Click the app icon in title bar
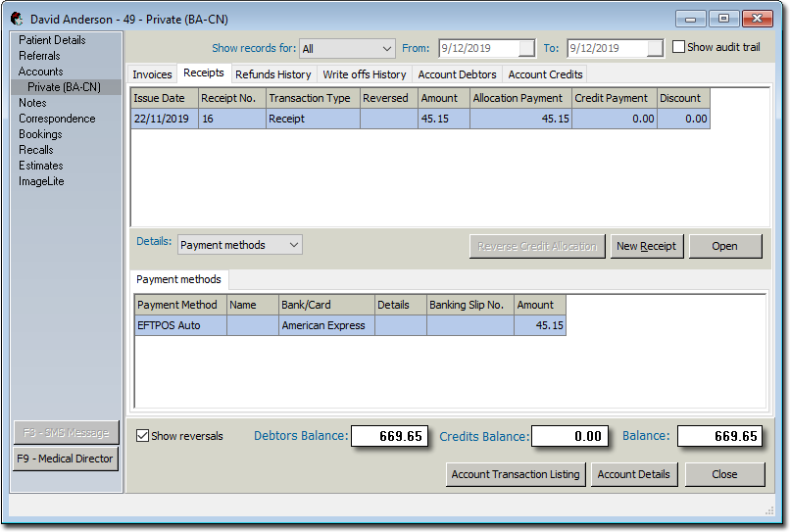The width and height of the screenshot is (790, 532). pos(17,19)
